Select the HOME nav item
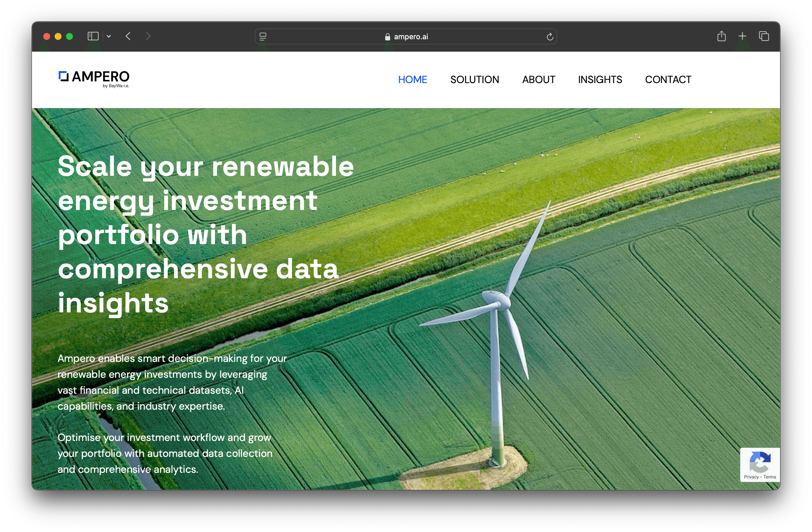The height and width of the screenshot is (532, 812). coord(413,79)
